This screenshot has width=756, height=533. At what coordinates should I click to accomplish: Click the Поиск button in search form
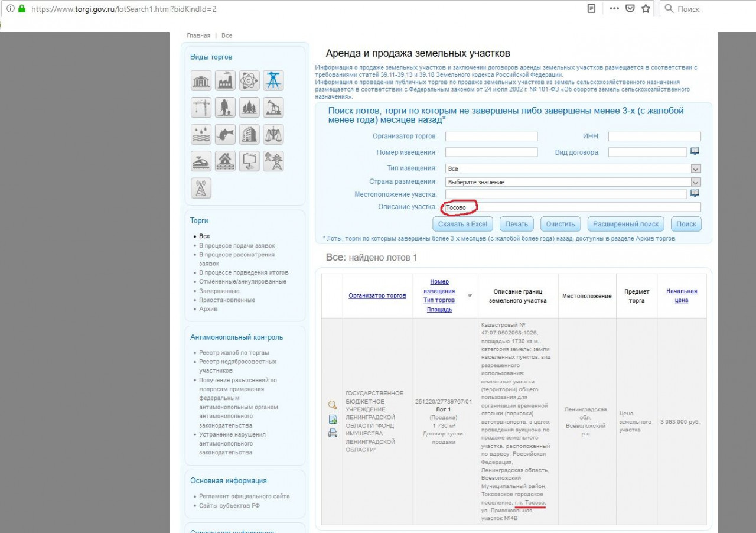[x=686, y=224]
